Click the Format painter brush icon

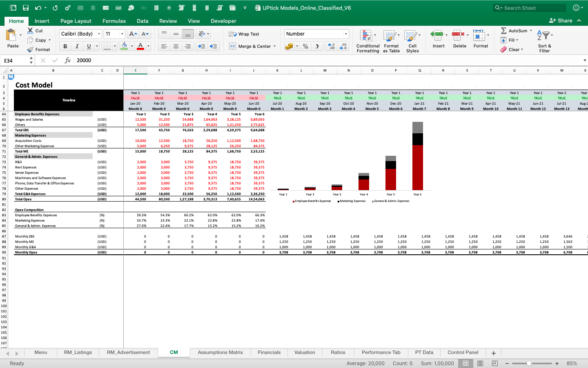pyautogui.click(x=30, y=49)
